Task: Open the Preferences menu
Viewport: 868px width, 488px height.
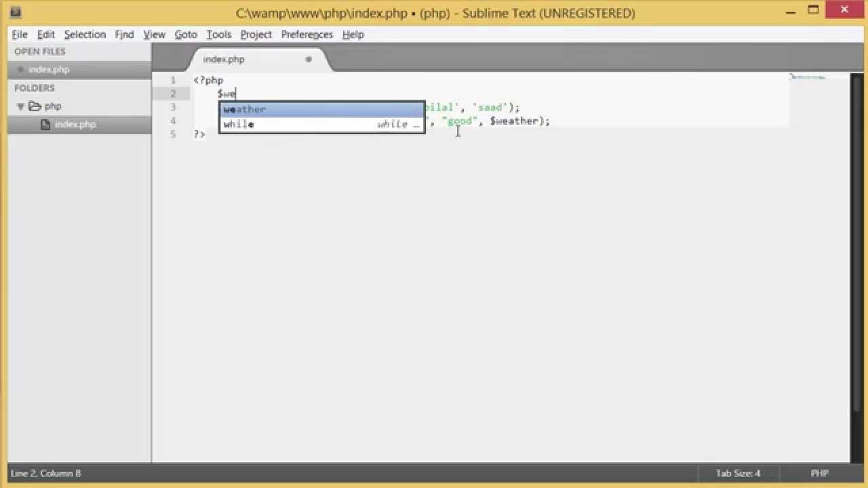Action: (307, 35)
